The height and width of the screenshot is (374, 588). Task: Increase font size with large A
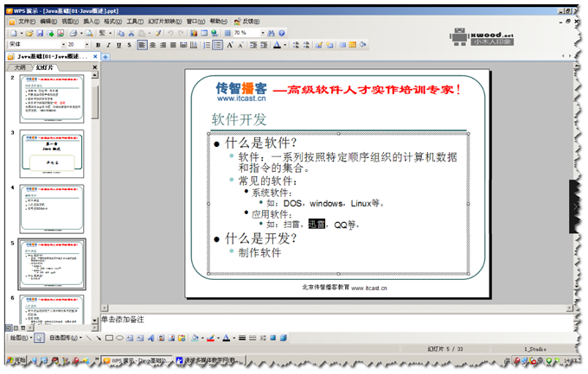[x=230, y=45]
